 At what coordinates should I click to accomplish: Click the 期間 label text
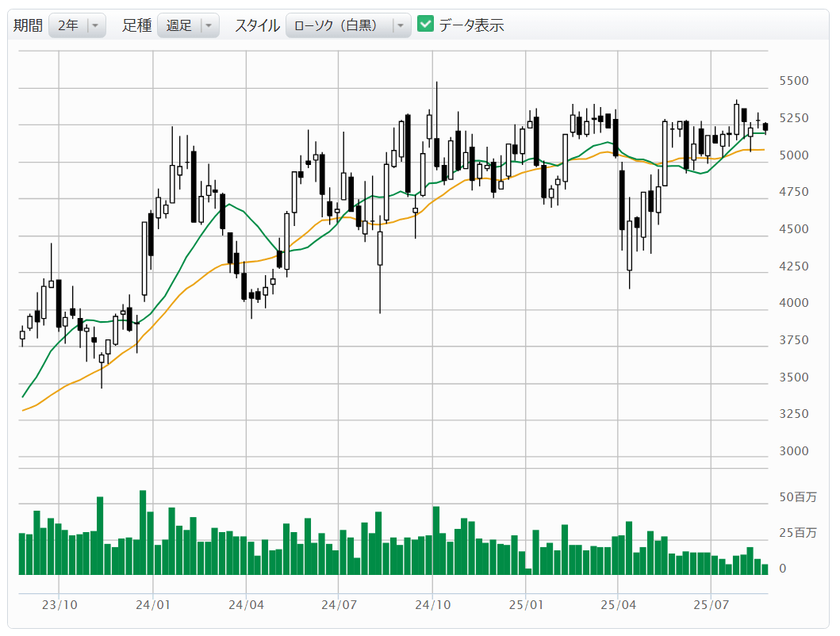[28, 25]
